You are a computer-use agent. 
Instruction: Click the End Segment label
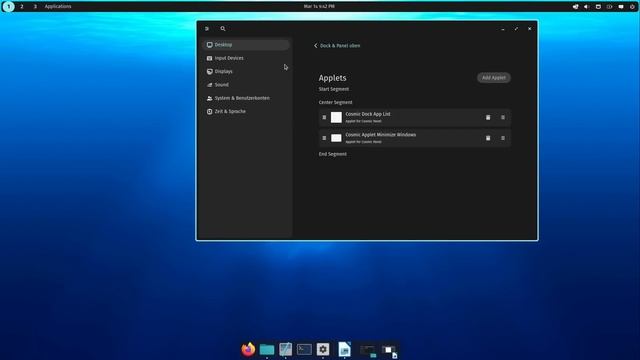click(x=332, y=154)
